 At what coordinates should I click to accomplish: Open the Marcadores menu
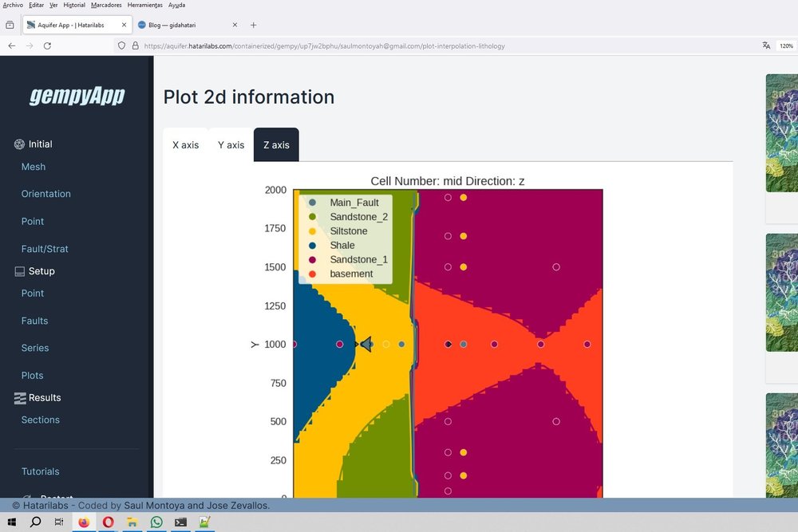106,5
